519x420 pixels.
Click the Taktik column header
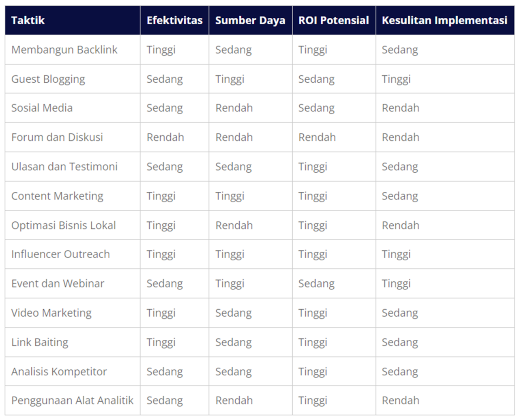(28, 20)
